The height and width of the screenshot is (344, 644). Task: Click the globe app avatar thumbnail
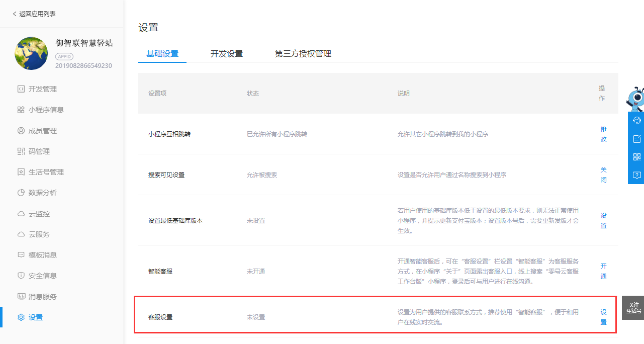click(x=31, y=53)
